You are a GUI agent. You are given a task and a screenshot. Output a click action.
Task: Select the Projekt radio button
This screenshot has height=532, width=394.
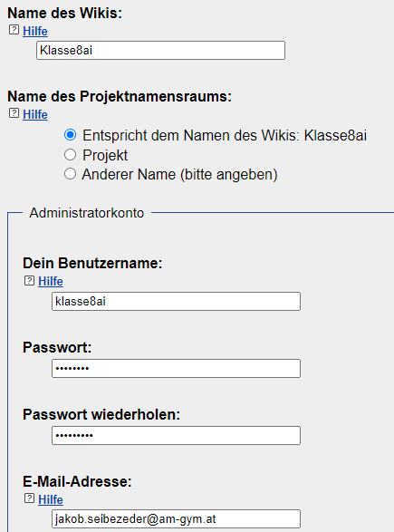point(70,155)
